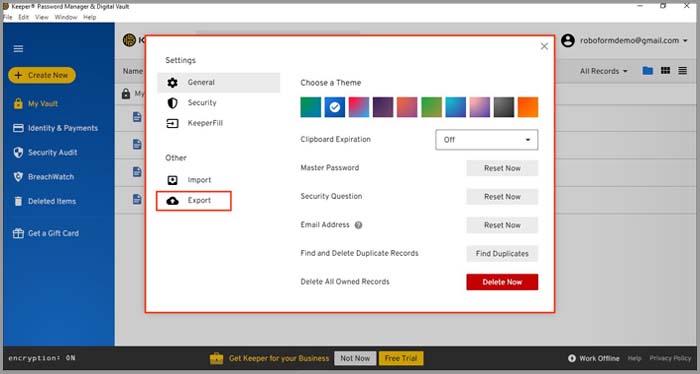Reset Now for Security Question
Screen dimensions: 700x374
[x=502, y=197]
